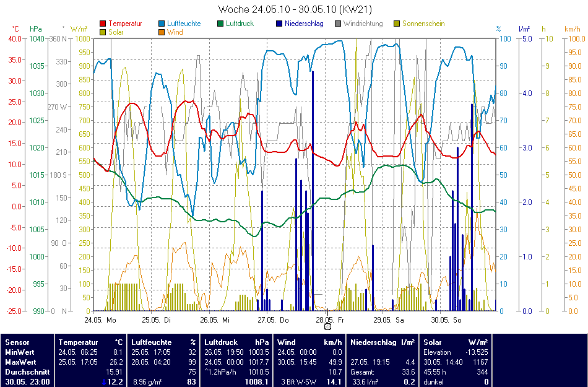Image resolution: width=588 pixels, height=387 pixels.
Task: Select the 24.05. Mo date label
Action: (100, 320)
